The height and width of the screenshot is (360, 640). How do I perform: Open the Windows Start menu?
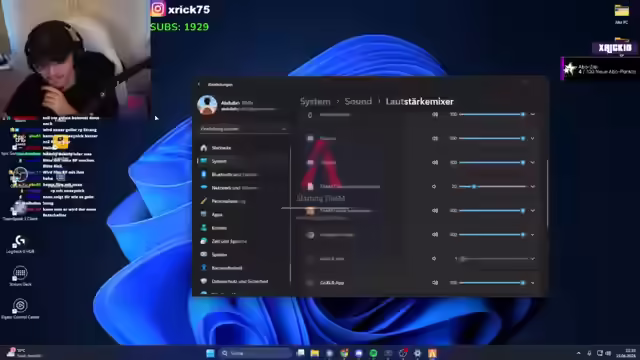(x=210, y=353)
